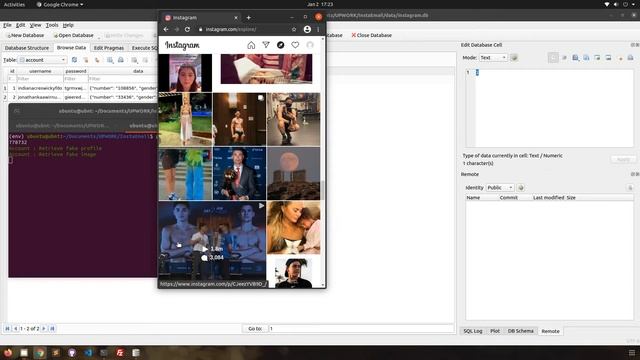Open the File menu
Image resolution: width=640 pixels, height=360 pixels.
tap(7, 25)
